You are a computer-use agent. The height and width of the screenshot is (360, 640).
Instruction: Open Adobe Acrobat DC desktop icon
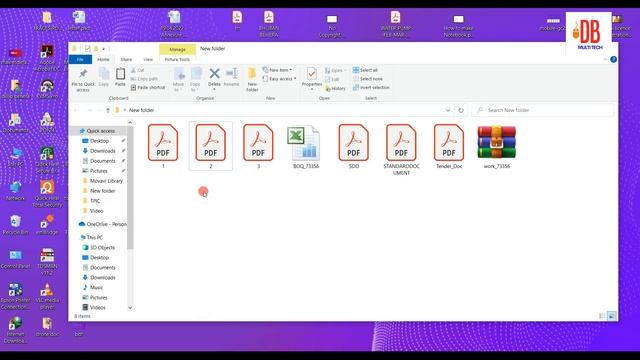[47, 58]
